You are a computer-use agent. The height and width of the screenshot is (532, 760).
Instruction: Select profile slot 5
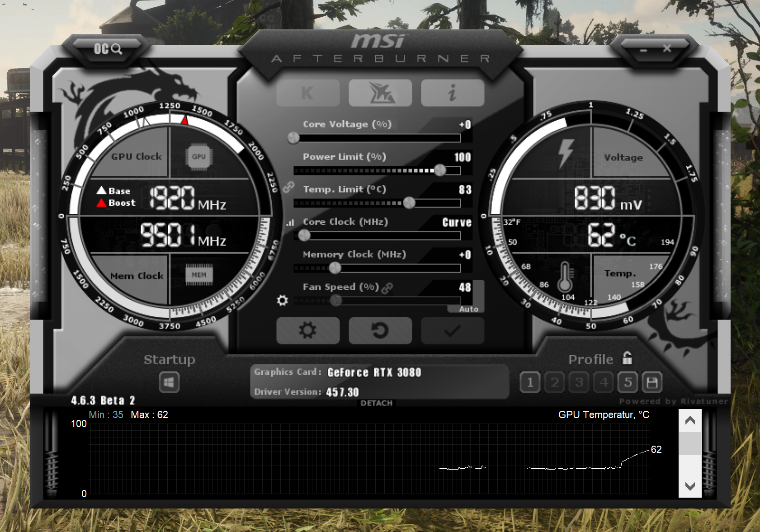[628, 383]
